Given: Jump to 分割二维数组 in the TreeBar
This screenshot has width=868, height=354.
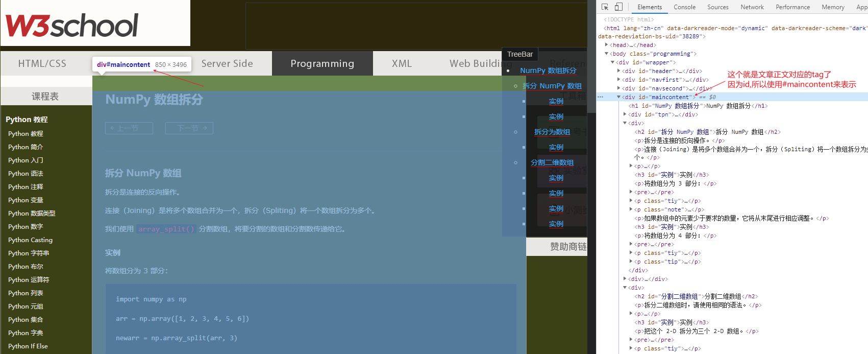Looking at the screenshot, I should pos(552,162).
